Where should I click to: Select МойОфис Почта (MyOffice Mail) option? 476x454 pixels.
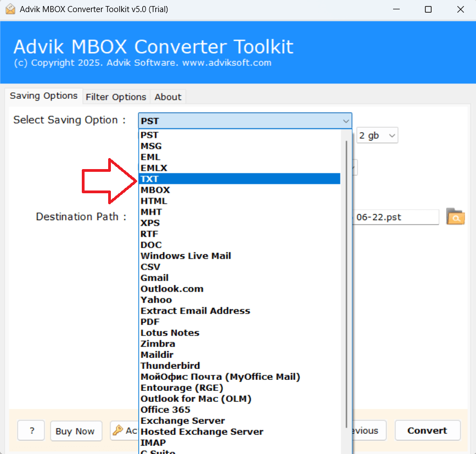[239, 377]
